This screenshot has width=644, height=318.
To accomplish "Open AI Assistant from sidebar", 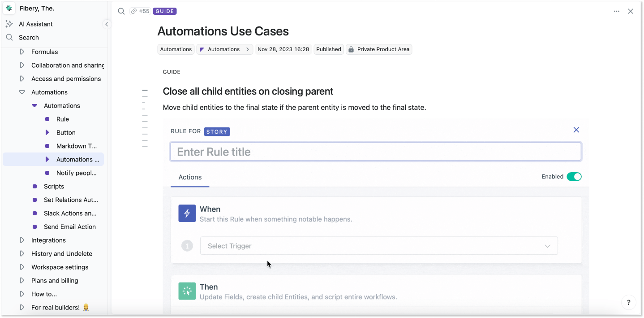I will point(36,24).
